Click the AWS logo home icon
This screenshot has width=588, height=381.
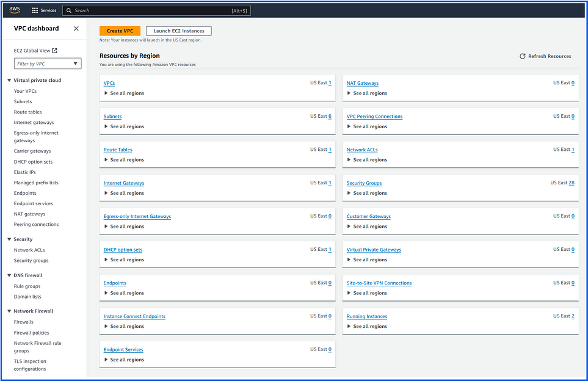pos(15,10)
